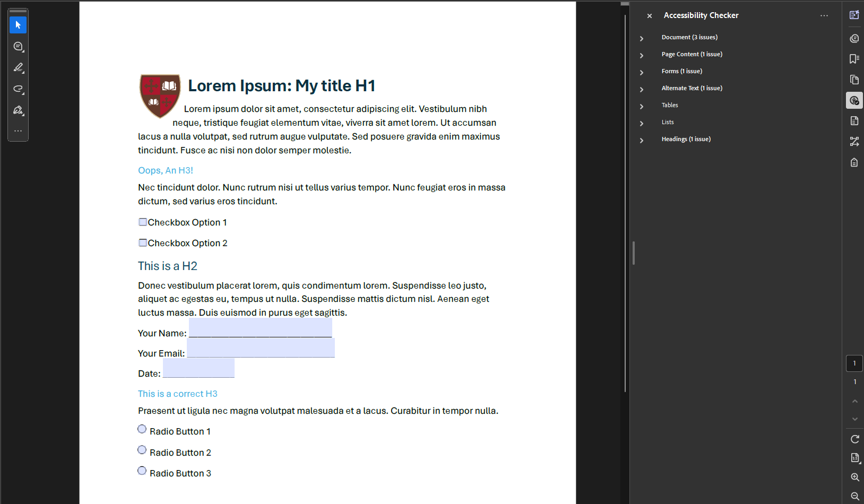Click the Your Name text field
This screenshot has width=864, height=504.
[260, 328]
